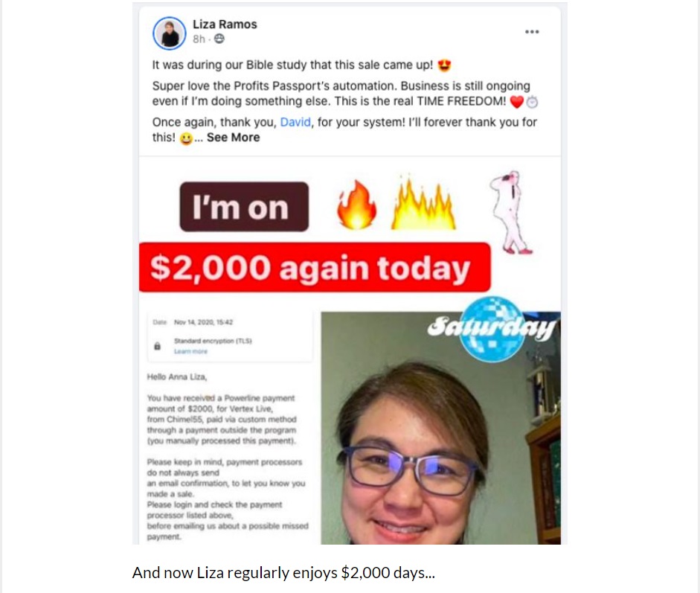The width and height of the screenshot is (700, 593).
Task: Click the tall yellow flames sticker
Action: click(423, 202)
